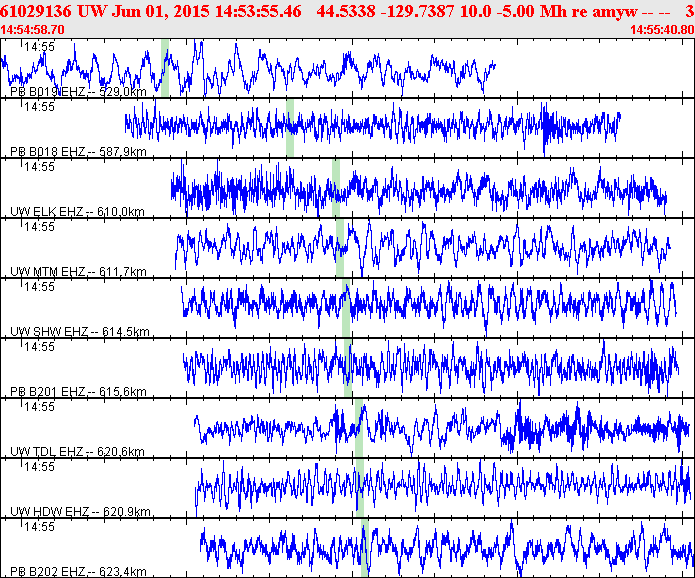Click the 14:55 tick label on PB B019 panel
The width and height of the screenshot is (695, 578).
tap(39, 47)
